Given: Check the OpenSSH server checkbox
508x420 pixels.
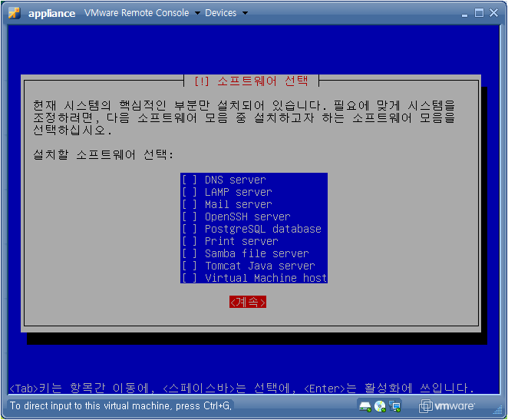Looking at the screenshot, I should tap(190, 217).
